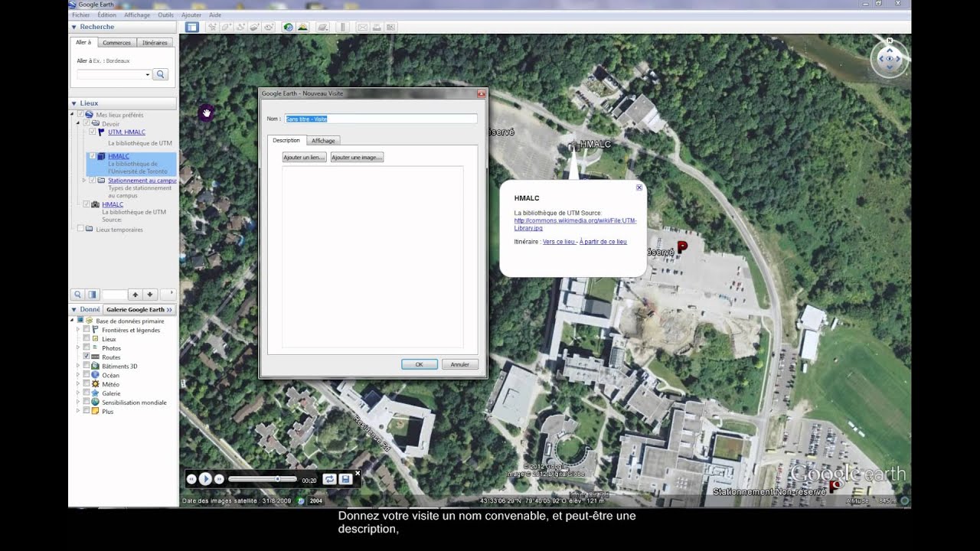Move item up with the arrow button

coord(135,294)
